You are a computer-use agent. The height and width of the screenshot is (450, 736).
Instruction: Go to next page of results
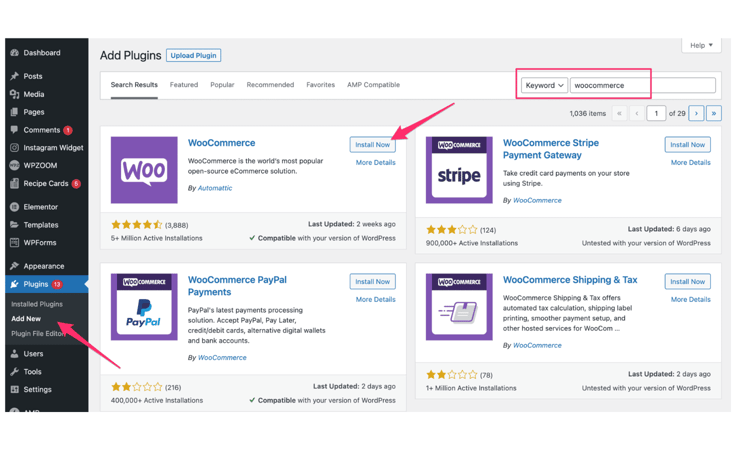696,114
